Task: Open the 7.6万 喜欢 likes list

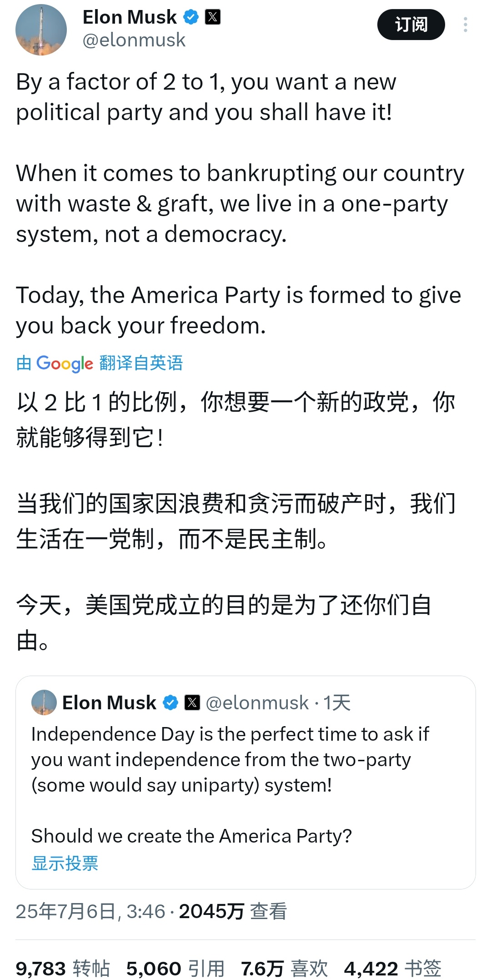Action: [x=284, y=968]
